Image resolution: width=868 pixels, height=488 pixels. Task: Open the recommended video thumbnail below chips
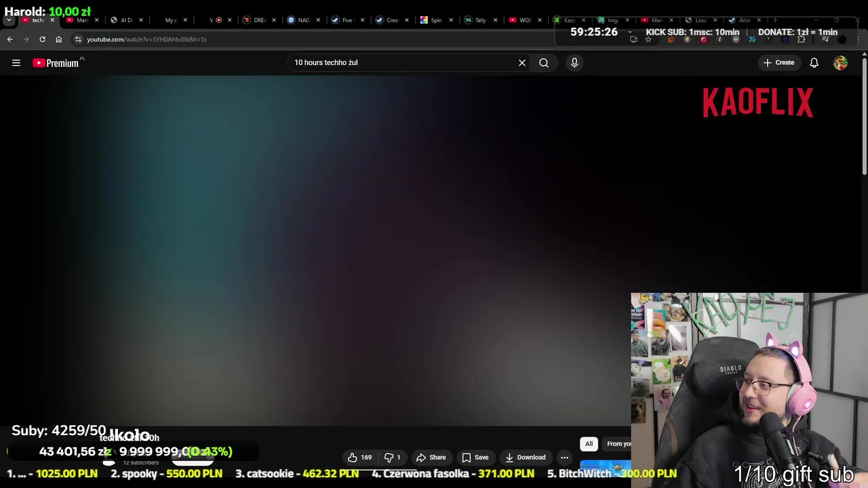605,468
